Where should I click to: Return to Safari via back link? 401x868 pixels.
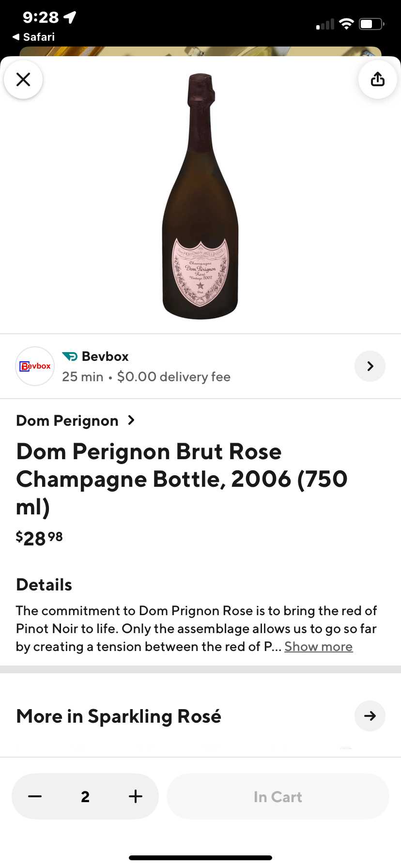[34, 37]
